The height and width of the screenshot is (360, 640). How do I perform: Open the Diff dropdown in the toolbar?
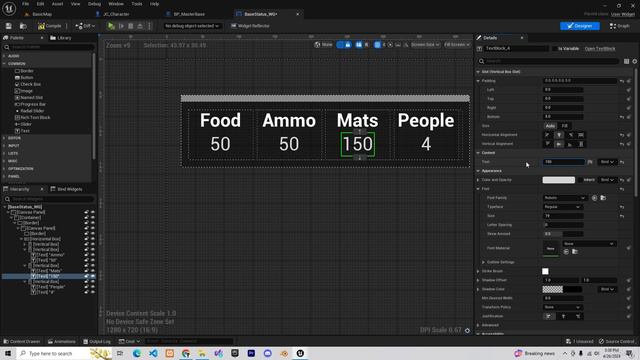[85, 26]
